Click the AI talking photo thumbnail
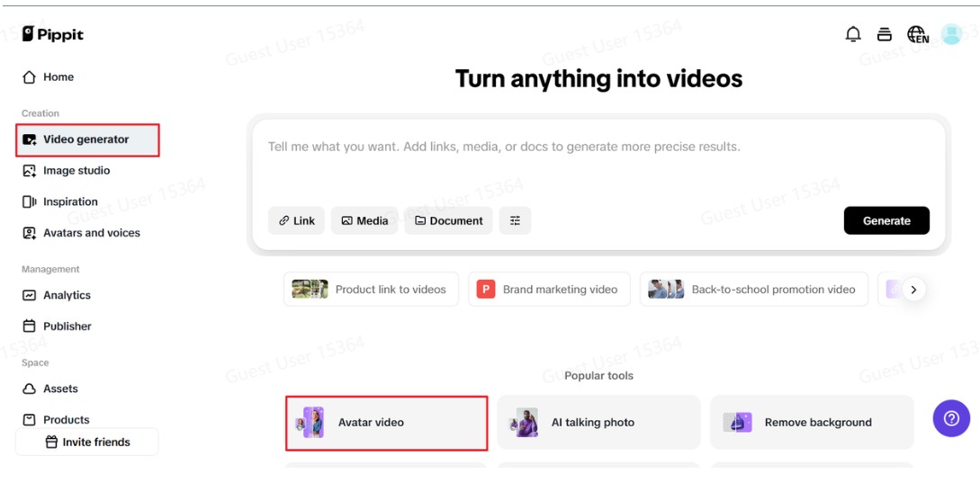This screenshot has width=980, height=483. [x=524, y=423]
